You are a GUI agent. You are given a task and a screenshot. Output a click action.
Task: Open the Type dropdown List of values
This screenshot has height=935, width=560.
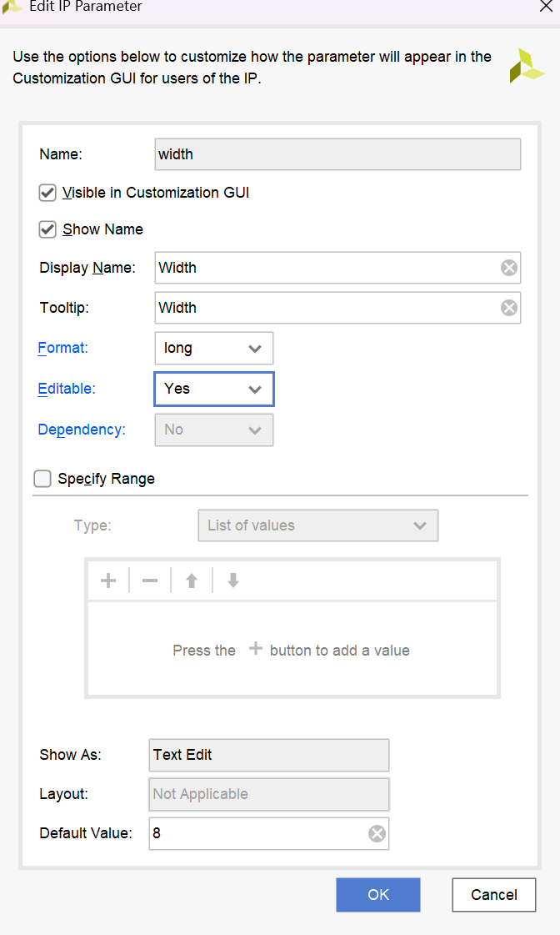(317, 525)
